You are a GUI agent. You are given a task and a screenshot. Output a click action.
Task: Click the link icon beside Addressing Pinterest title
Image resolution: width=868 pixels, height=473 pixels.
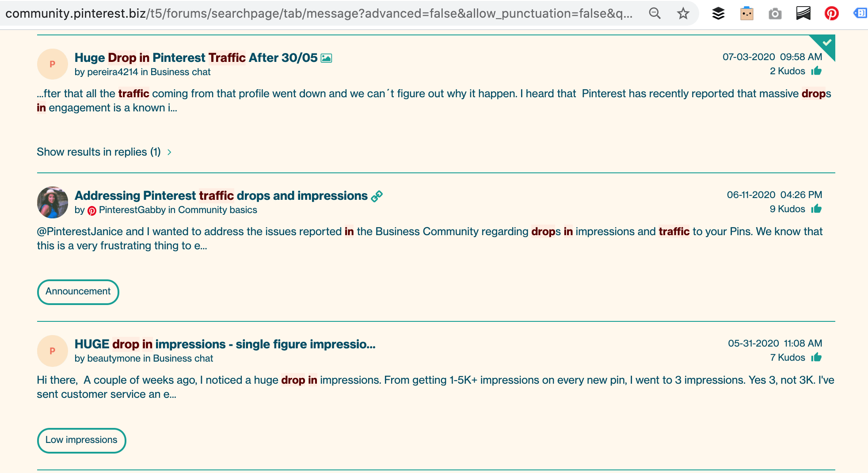(x=377, y=196)
